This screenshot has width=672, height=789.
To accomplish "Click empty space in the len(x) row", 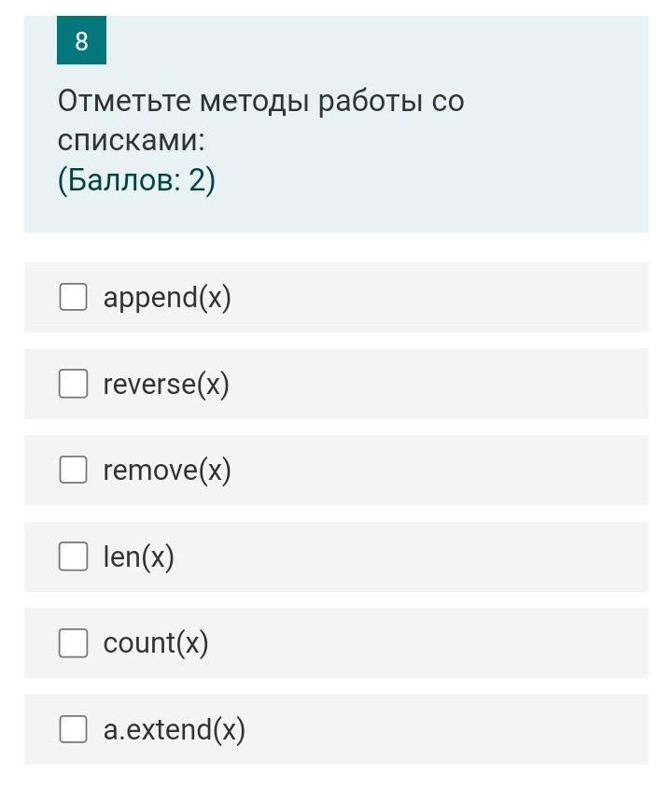I will (x=413, y=557).
